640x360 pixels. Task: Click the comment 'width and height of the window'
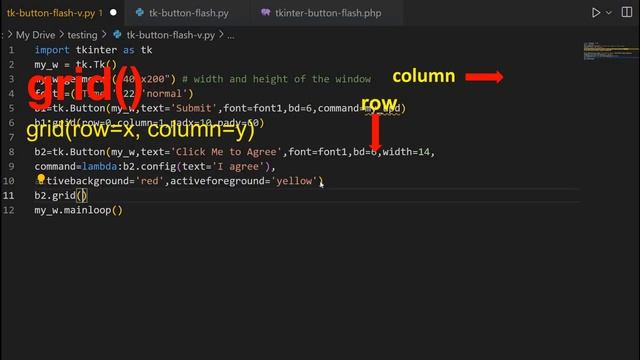click(282, 79)
